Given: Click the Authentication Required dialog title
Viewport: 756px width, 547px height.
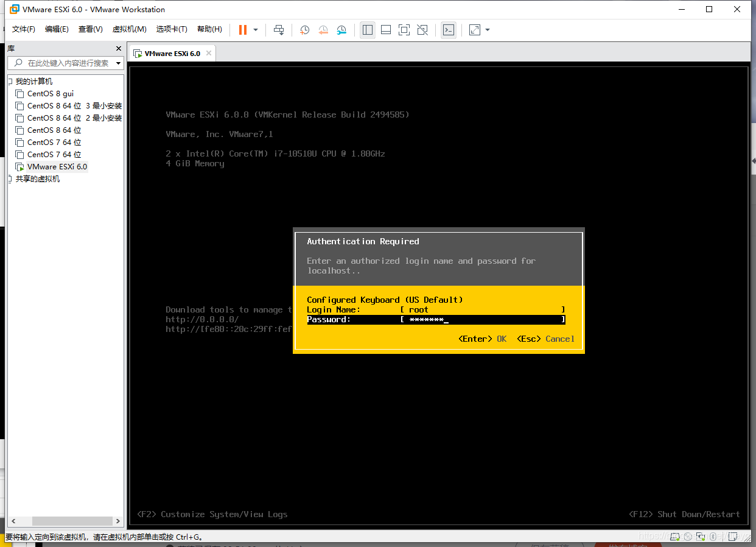Looking at the screenshot, I should (363, 241).
